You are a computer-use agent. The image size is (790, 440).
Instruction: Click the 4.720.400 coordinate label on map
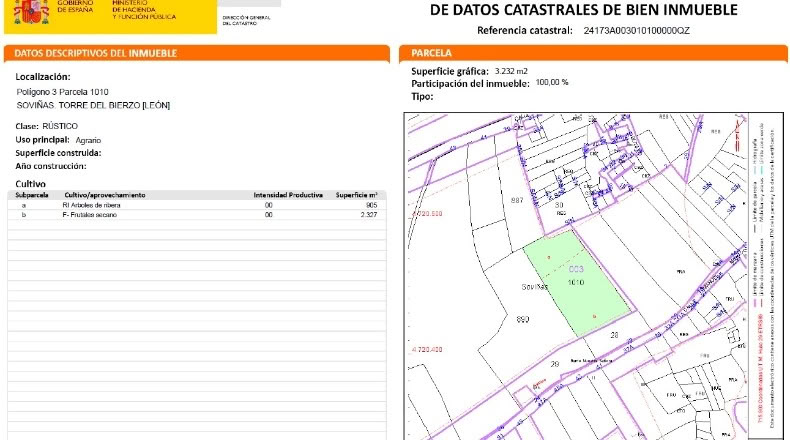(x=427, y=349)
